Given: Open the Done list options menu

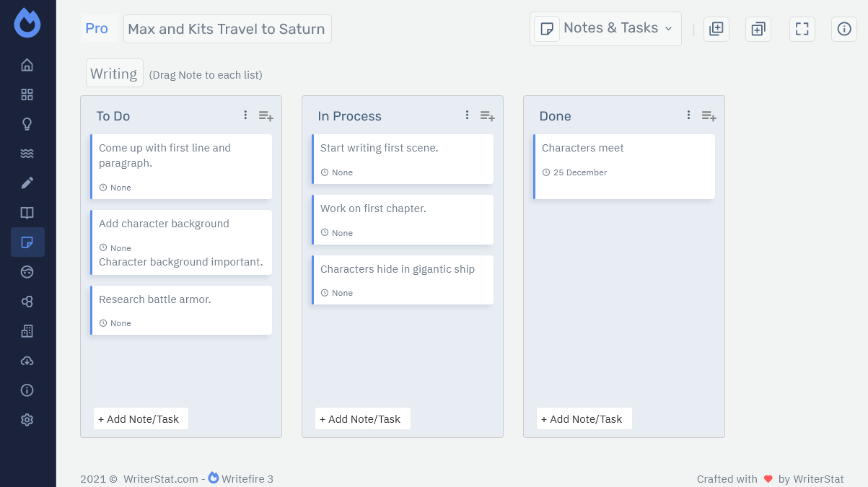Looking at the screenshot, I should [x=688, y=115].
